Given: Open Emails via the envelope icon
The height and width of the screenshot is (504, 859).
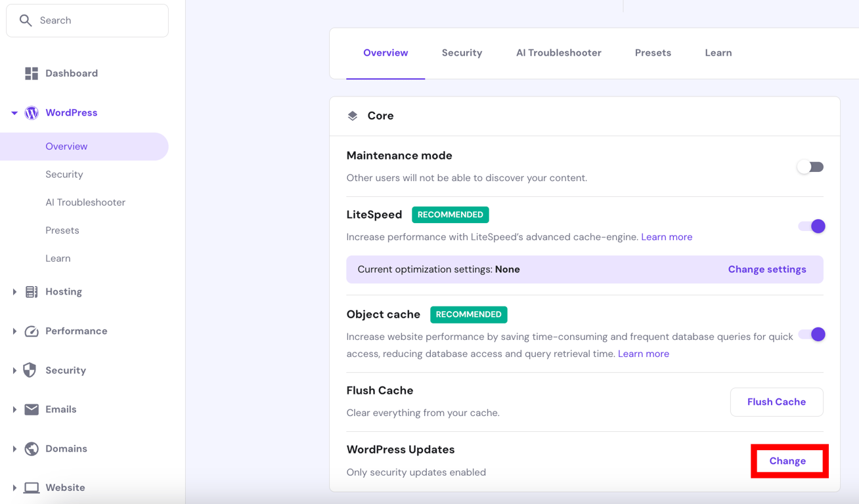Looking at the screenshot, I should pos(31,409).
